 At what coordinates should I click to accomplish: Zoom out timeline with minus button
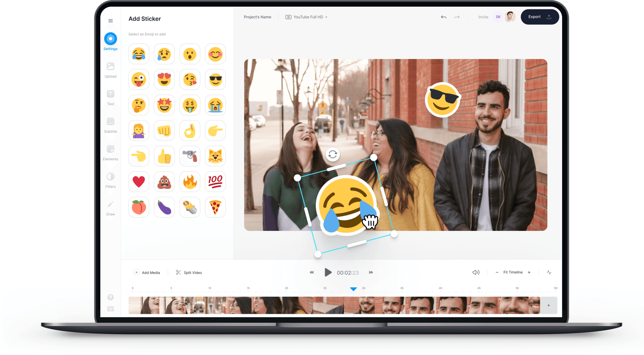497,272
